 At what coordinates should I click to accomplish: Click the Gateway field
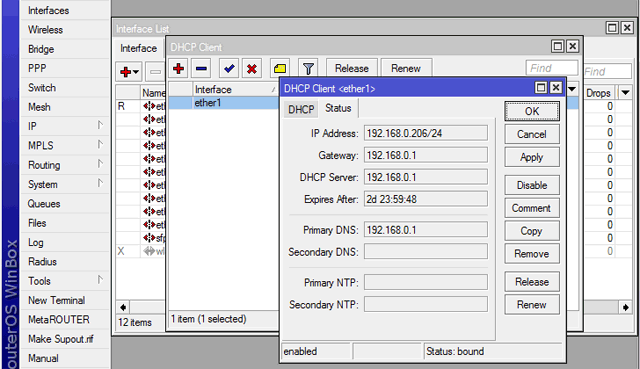coord(426,156)
